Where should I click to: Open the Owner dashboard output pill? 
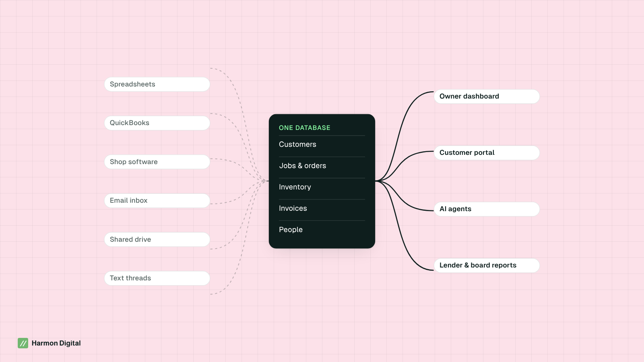(487, 97)
